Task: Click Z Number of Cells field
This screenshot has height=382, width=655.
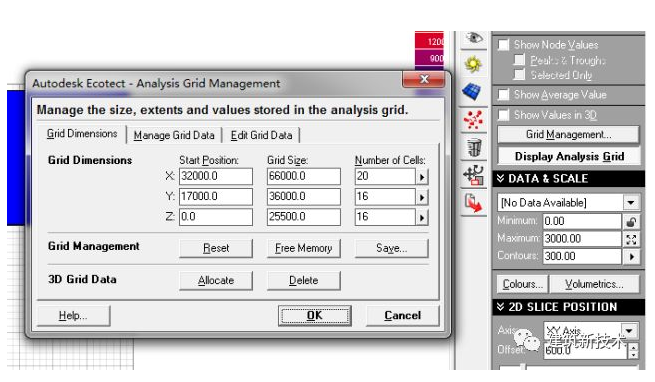Action: 385,217
